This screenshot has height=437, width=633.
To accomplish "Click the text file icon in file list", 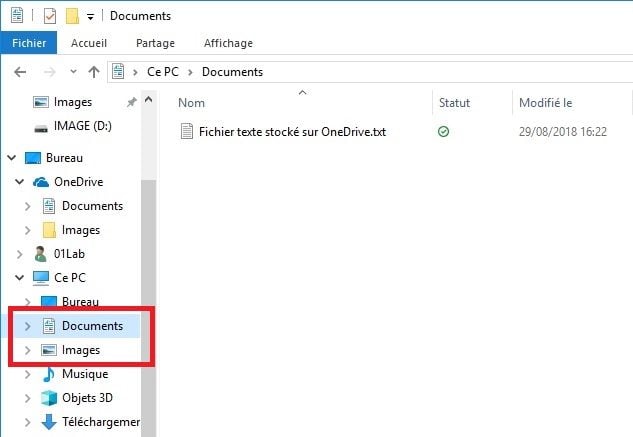I will click(187, 131).
